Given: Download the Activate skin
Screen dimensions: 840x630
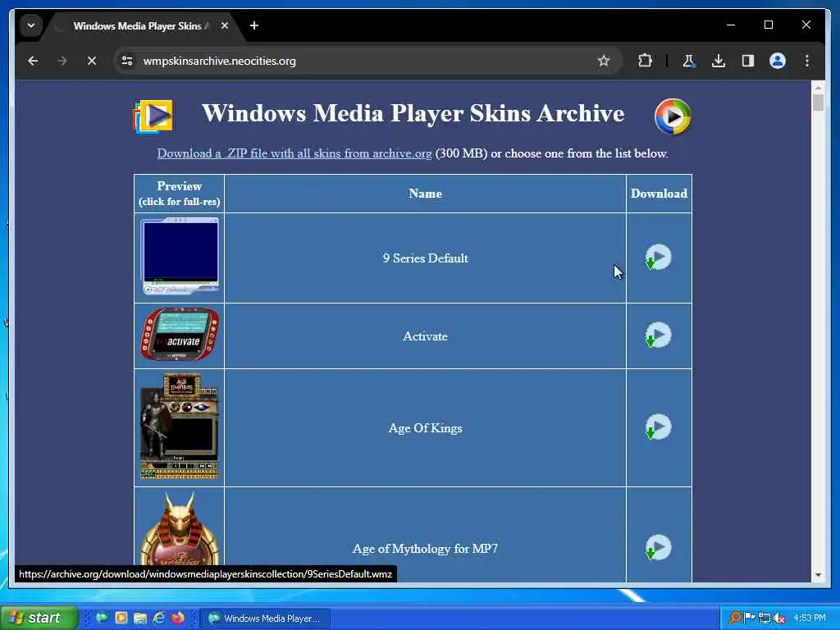Looking at the screenshot, I should click(659, 336).
